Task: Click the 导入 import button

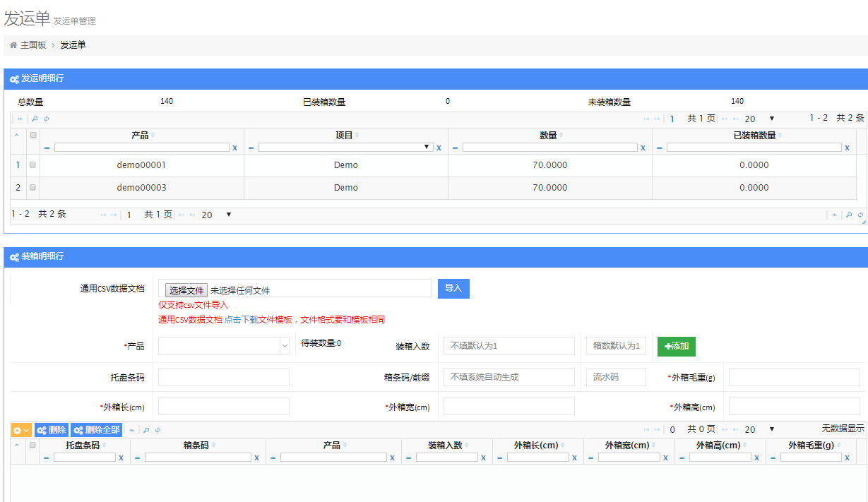Action: tap(453, 289)
